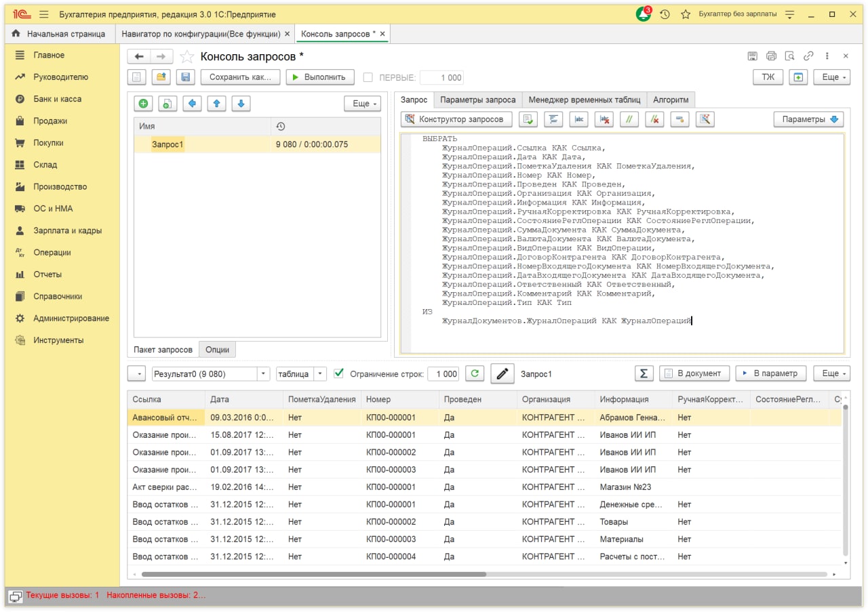Refresh result green circular arrow
The image size is (868, 612).
point(475,373)
